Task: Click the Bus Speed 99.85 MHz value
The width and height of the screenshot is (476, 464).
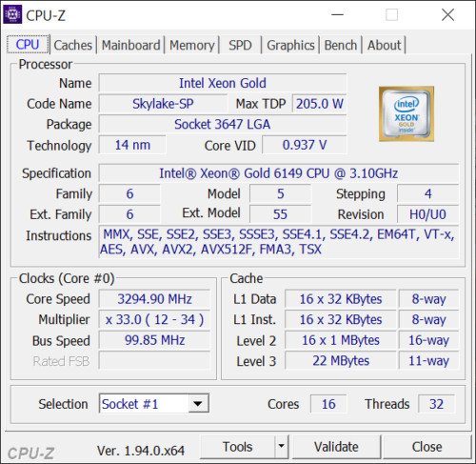Action: click(154, 340)
